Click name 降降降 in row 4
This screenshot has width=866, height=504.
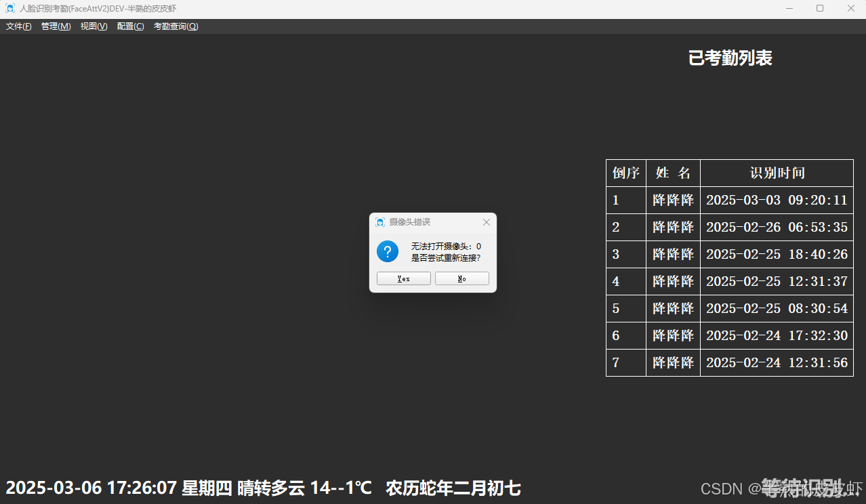[673, 281]
